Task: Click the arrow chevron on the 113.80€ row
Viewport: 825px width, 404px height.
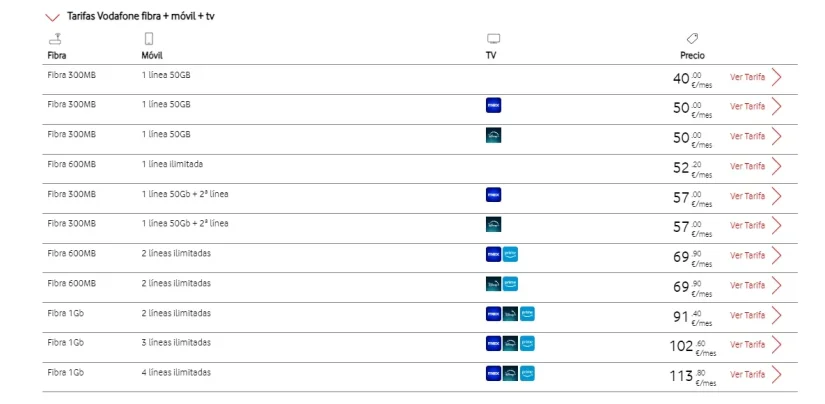Action: coord(776,375)
